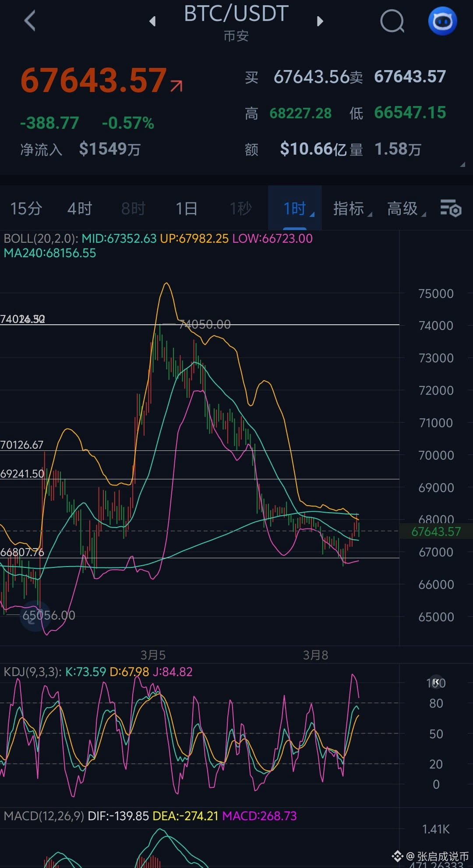Switch to previous trading pair arrow
Image resolution: width=473 pixels, height=868 pixels.
click(152, 21)
